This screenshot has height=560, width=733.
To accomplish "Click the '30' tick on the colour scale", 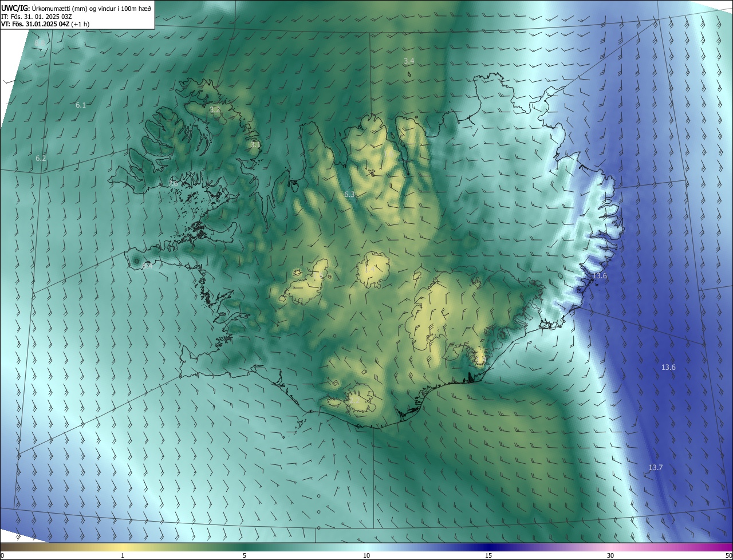I will coord(610,555).
